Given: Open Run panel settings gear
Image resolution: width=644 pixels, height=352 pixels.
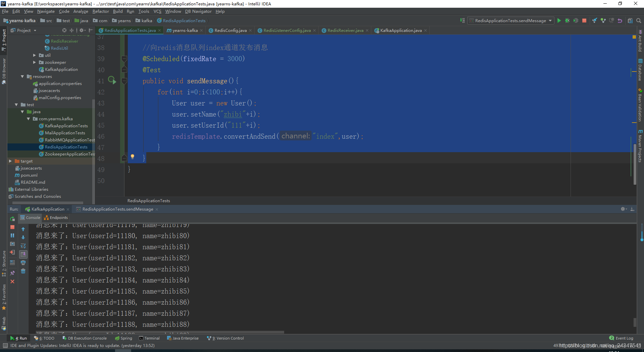Looking at the screenshot, I should pyautogui.click(x=623, y=209).
